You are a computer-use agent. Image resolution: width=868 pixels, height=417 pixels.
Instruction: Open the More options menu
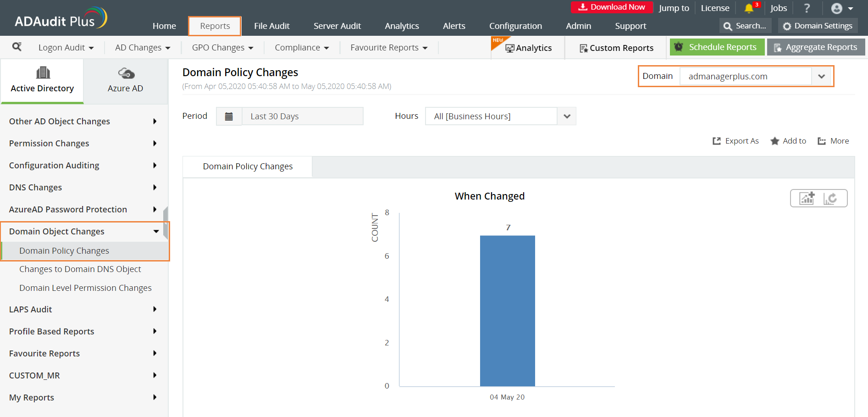tap(833, 141)
